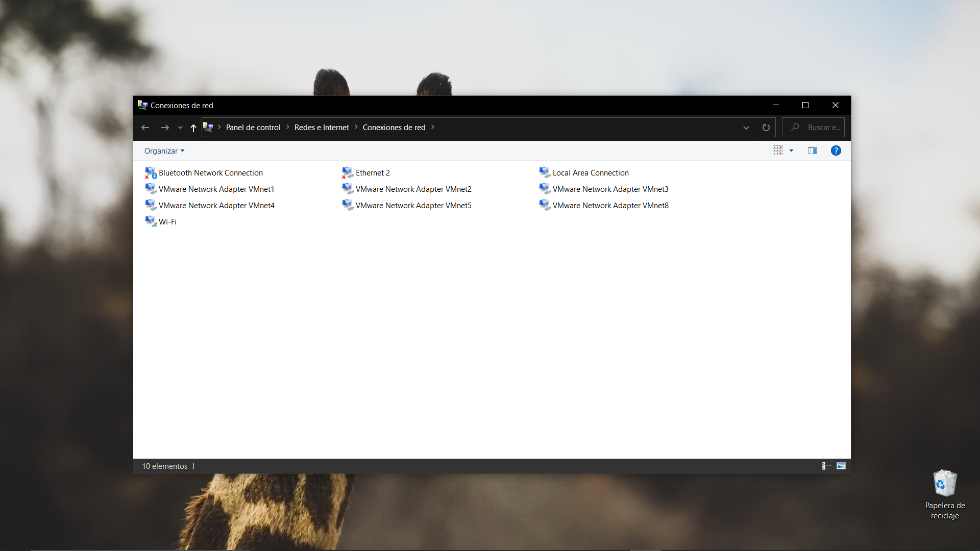Image resolution: width=980 pixels, height=551 pixels.
Task: Open the Organizar dropdown menu
Action: coord(164,151)
